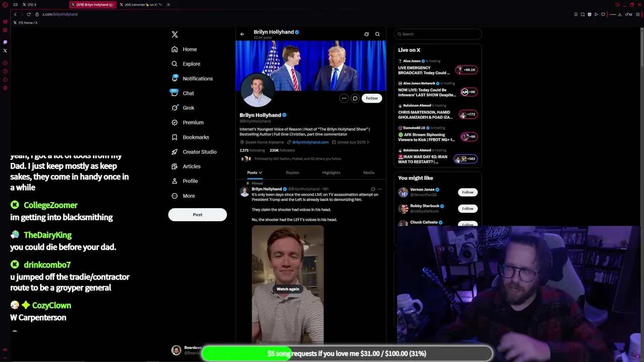Image resolution: width=644 pixels, height=362 pixels.
Task: Watch the pinned video again
Action: pos(288,289)
